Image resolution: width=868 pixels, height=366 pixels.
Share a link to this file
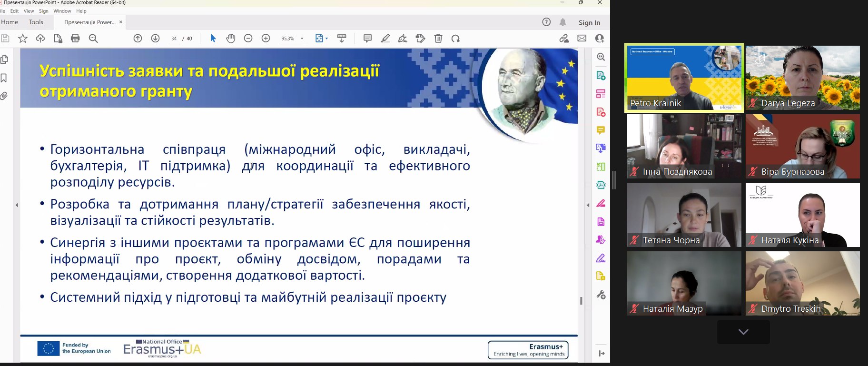pos(564,39)
